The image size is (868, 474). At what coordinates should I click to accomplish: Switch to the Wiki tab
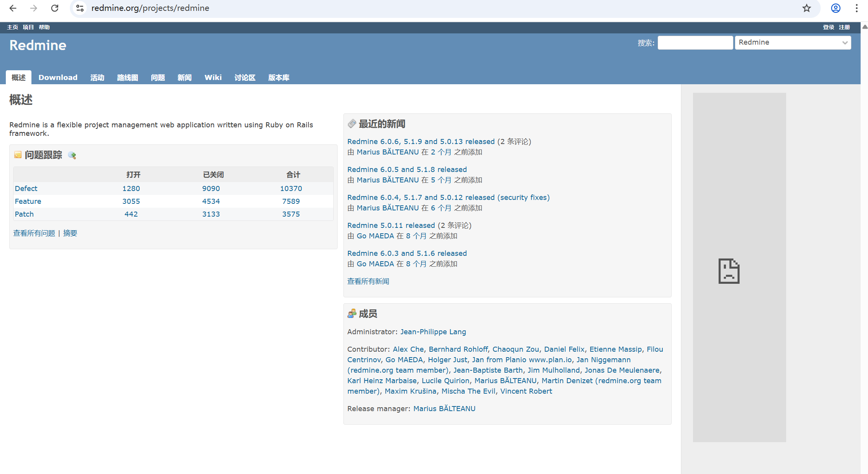pos(213,77)
